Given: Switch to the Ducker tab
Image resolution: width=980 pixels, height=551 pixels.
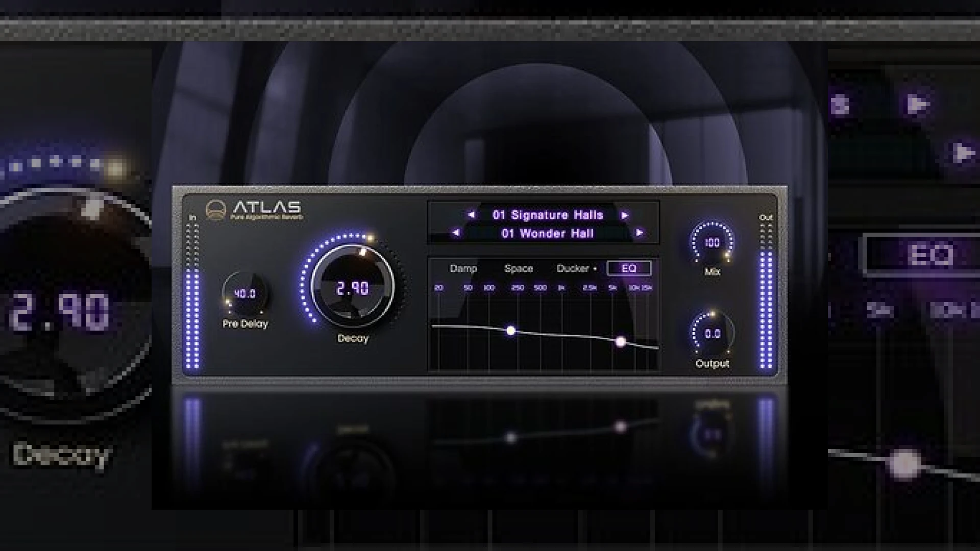Looking at the screenshot, I should point(573,268).
